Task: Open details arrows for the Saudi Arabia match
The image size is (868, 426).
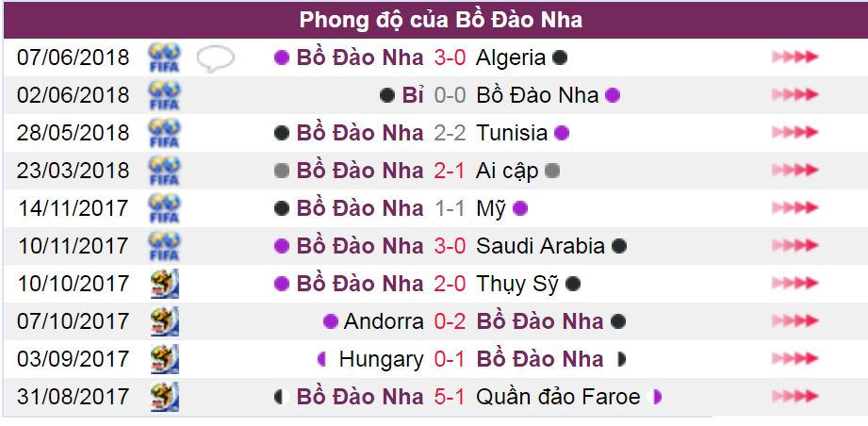Action: (794, 245)
